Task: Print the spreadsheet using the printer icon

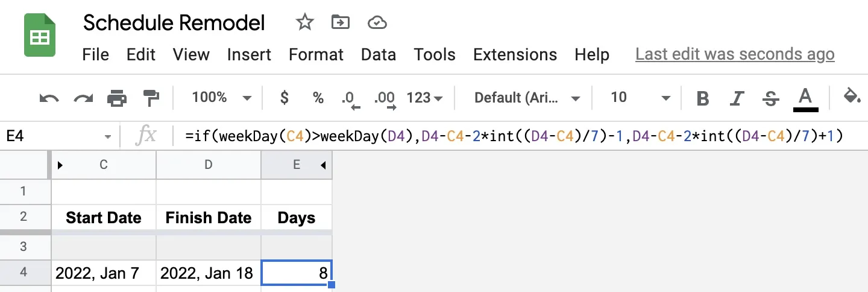Action: click(x=117, y=98)
